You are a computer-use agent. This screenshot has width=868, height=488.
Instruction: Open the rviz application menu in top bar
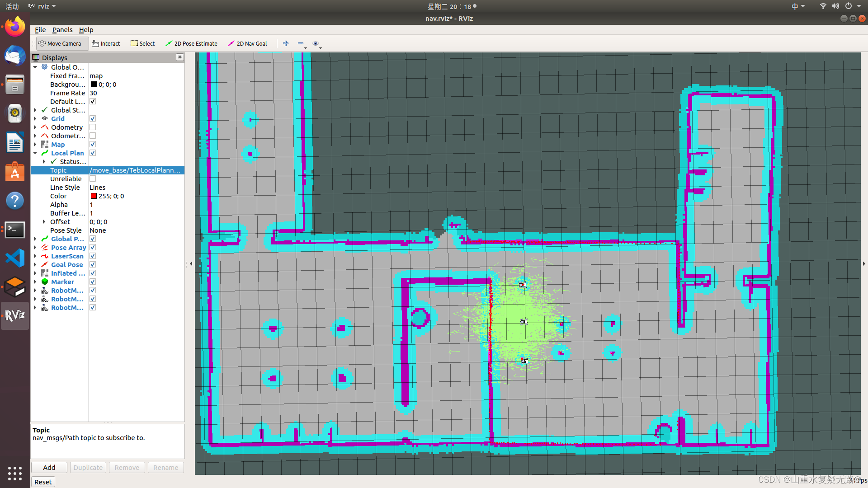pos(42,6)
